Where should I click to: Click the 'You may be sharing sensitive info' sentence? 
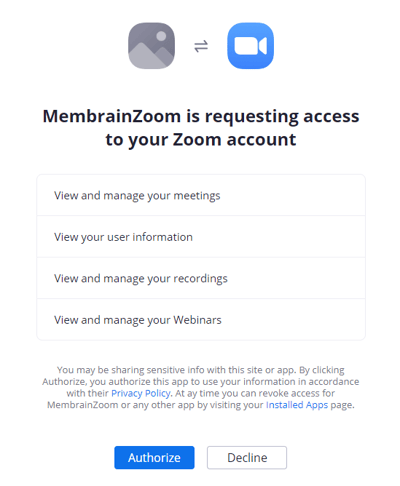(176, 370)
